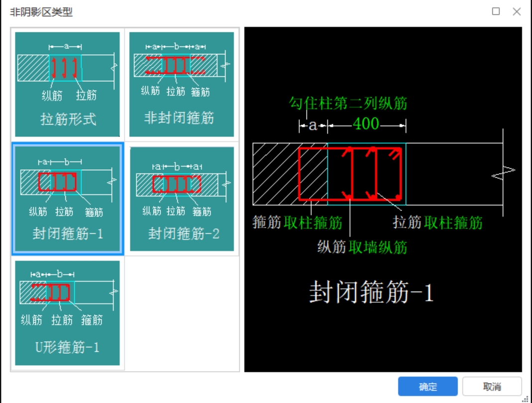Click the 非阴影区类型 dialog title
The image size is (532, 403).
point(41,12)
